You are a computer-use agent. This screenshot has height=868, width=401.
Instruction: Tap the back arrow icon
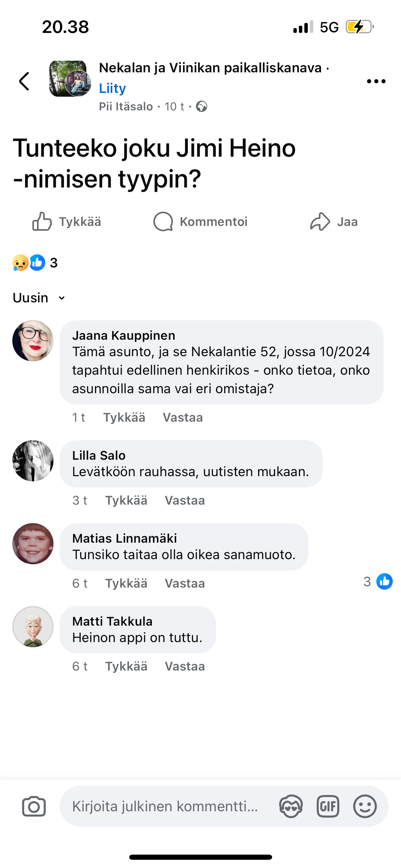coord(24,81)
